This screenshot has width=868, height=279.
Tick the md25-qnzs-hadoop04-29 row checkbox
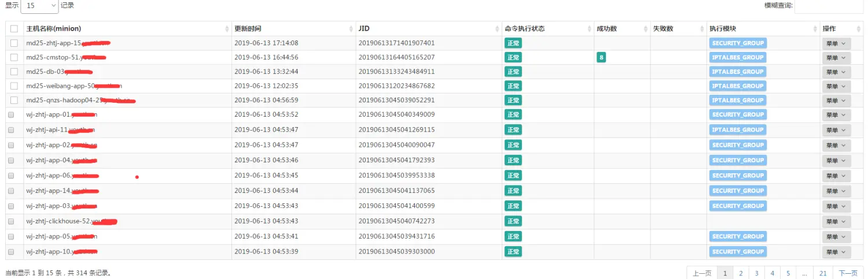14,100
